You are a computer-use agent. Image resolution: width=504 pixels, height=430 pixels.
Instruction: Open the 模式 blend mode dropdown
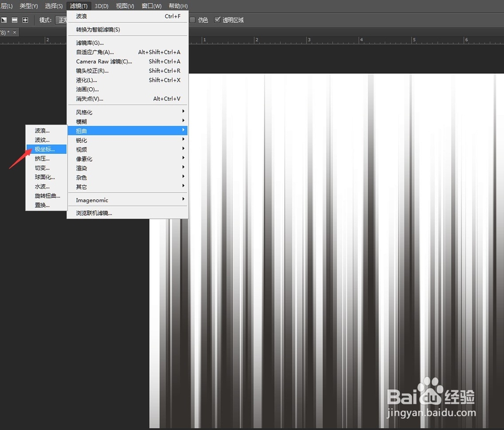(x=61, y=20)
